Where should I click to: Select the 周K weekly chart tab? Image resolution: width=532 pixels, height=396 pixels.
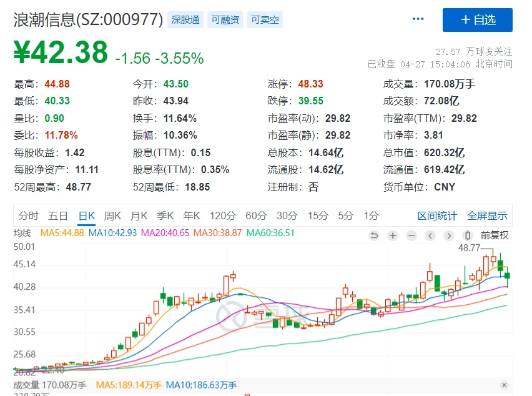112,215
